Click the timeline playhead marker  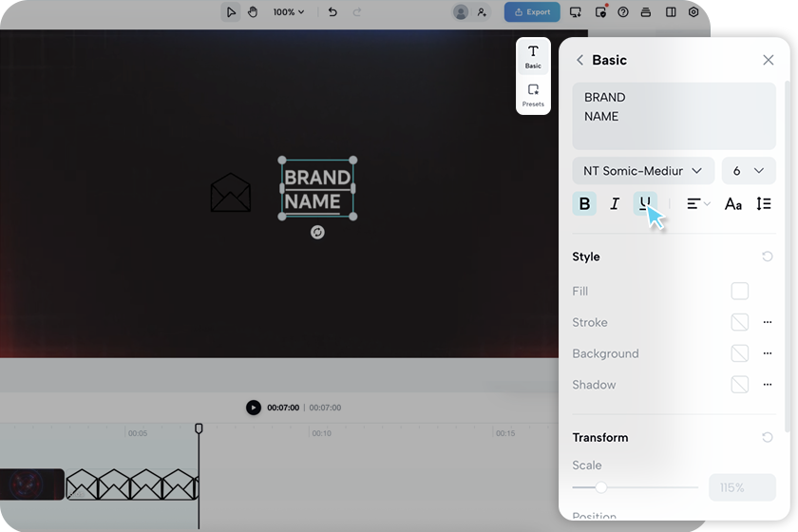tap(199, 428)
